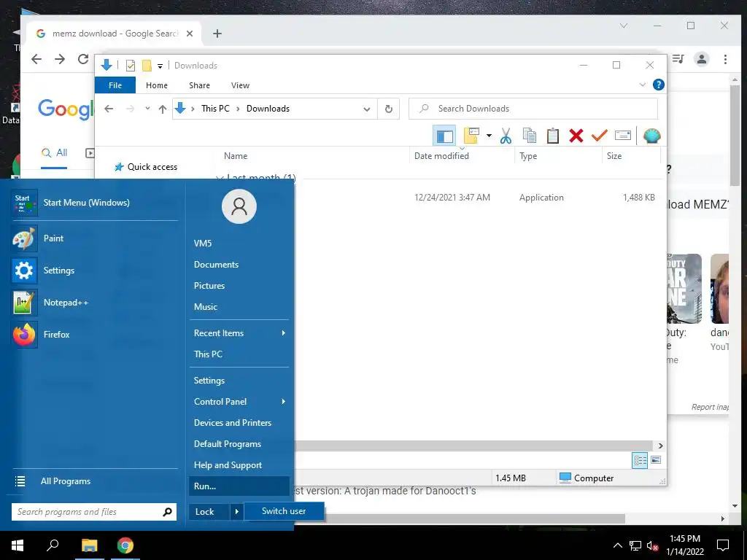Expand address bar history dropdown

(367, 109)
